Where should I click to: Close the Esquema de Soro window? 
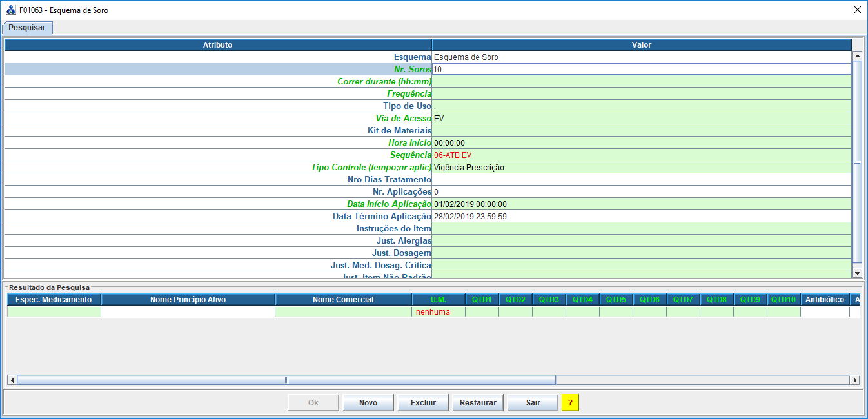pyautogui.click(x=857, y=10)
